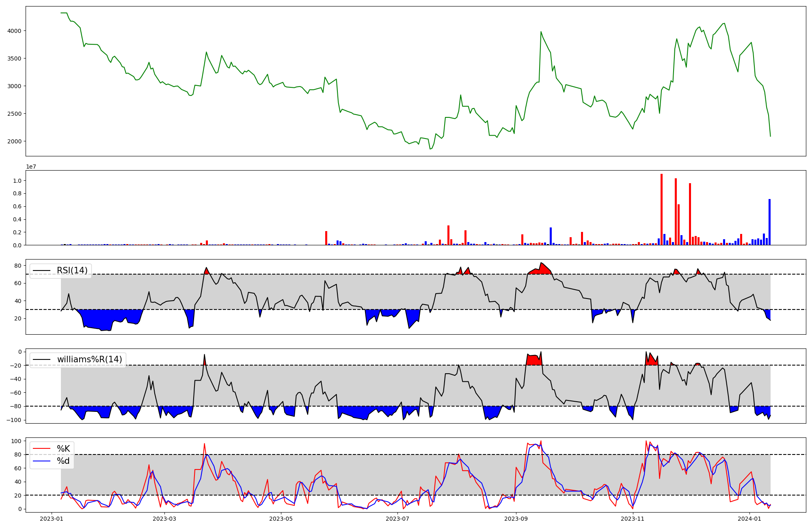The image size is (812, 528).
Task: Click the September 2023 price spike peak
Action: coord(541,32)
